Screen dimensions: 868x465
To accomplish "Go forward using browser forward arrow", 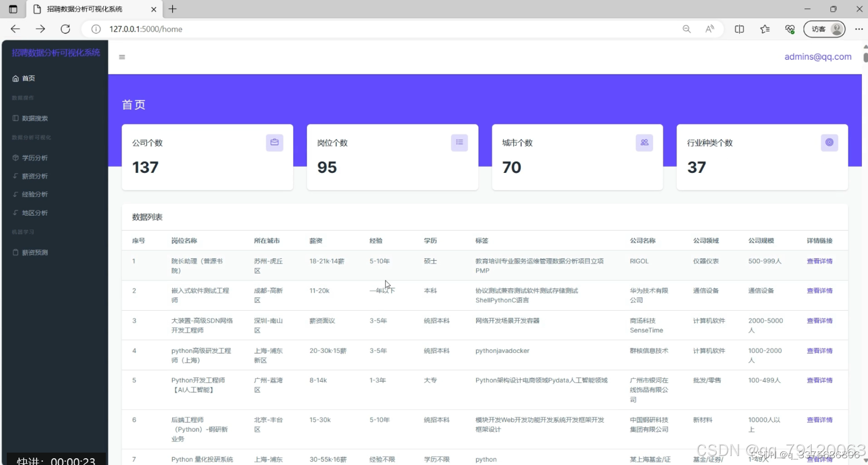I will click(40, 29).
